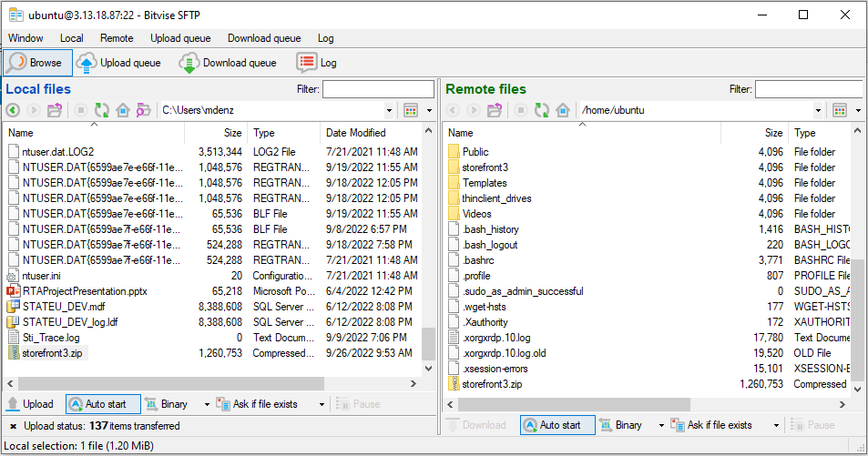
Task: Select remote file .bash_history
Action: tap(490, 229)
